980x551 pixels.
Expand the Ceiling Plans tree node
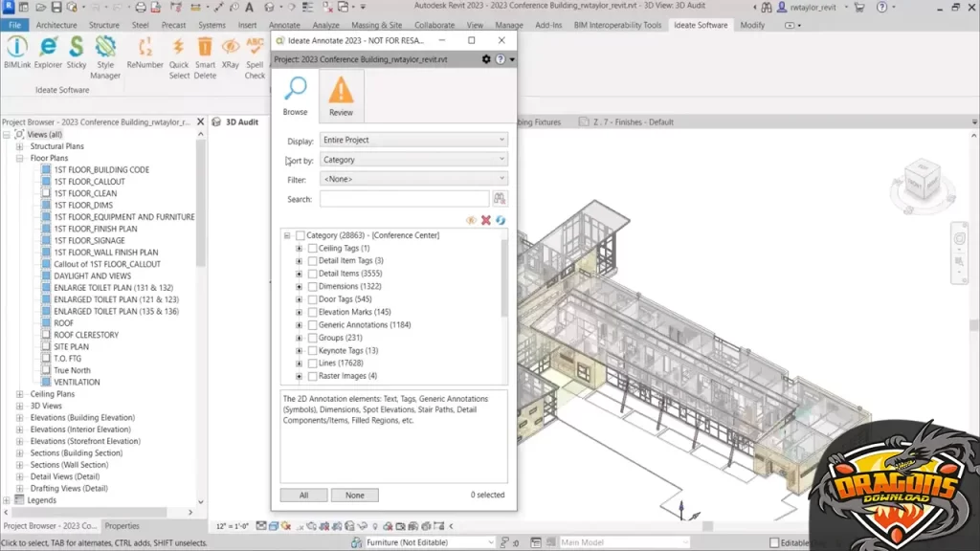20,394
